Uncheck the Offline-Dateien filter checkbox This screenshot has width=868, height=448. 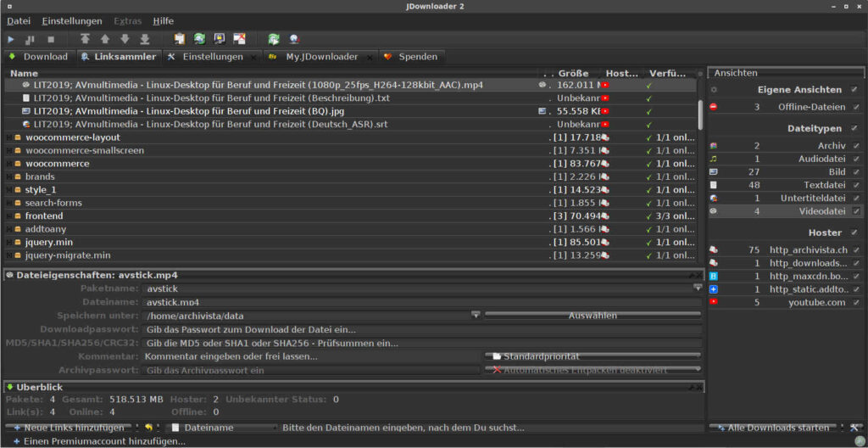[x=856, y=107]
